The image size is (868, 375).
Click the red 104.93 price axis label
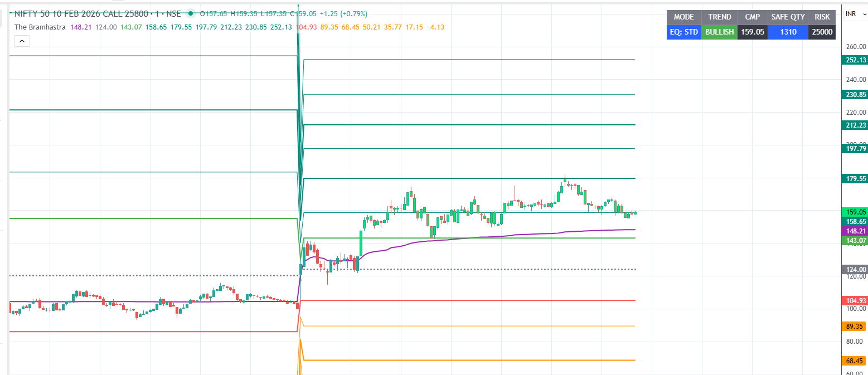pos(856,301)
